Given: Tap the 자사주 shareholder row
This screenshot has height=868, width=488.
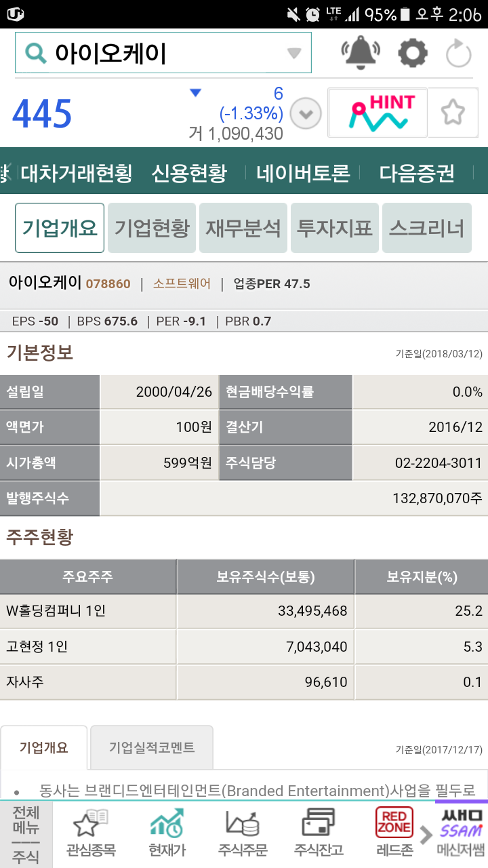Looking at the screenshot, I should (x=244, y=682).
